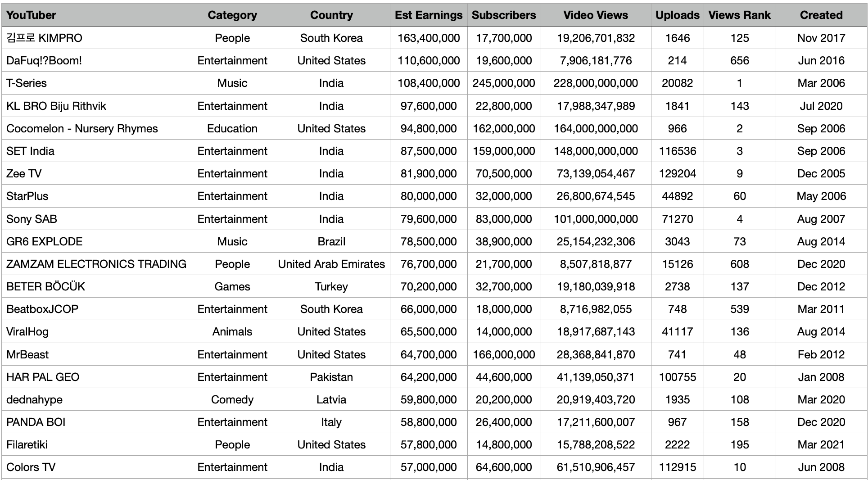Select the MrBeast name cell
868x480 pixels.
pyautogui.click(x=97, y=354)
